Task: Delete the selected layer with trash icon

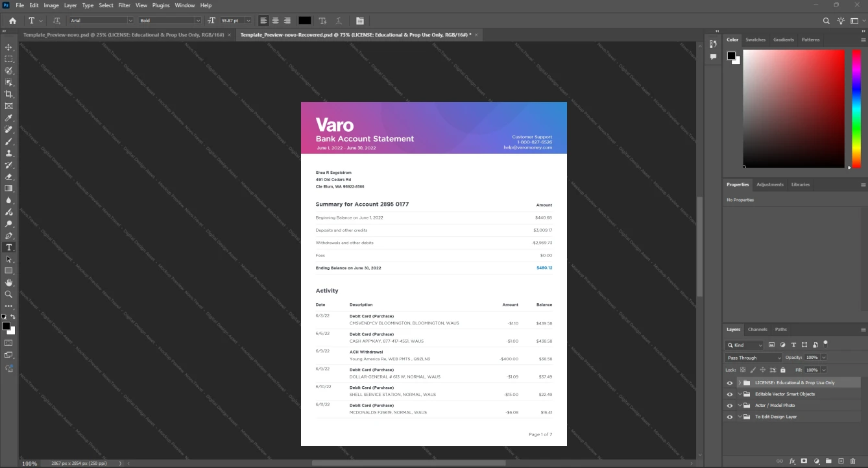Action: point(852,461)
